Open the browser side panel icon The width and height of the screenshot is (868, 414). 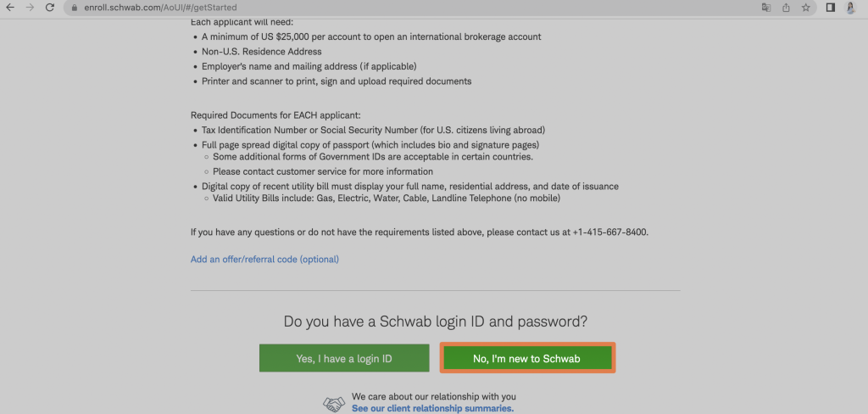coord(831,8)
